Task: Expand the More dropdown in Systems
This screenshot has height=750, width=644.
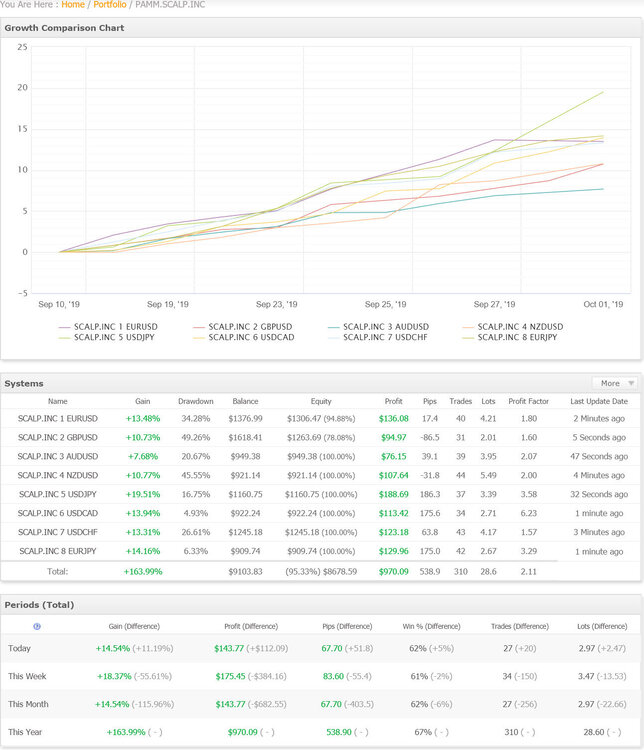Action: pos(616,383)
